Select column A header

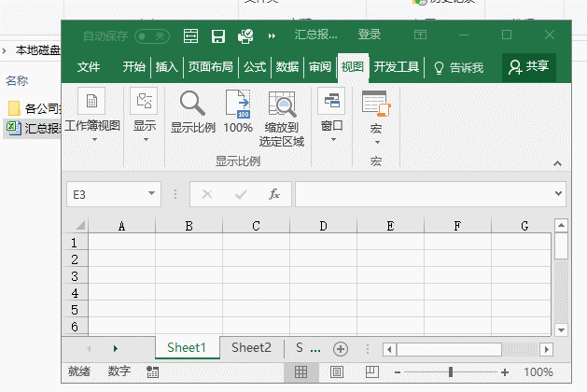coord(121,226)
